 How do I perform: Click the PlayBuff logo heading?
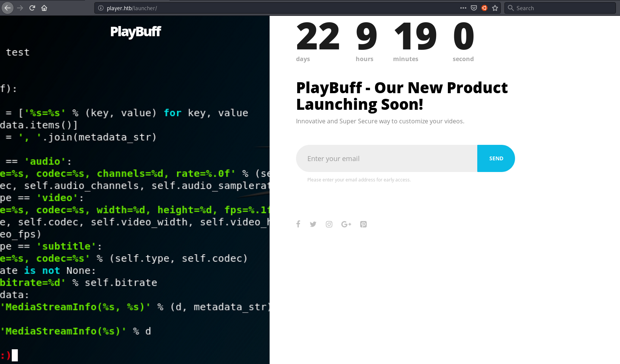point(136,32)
